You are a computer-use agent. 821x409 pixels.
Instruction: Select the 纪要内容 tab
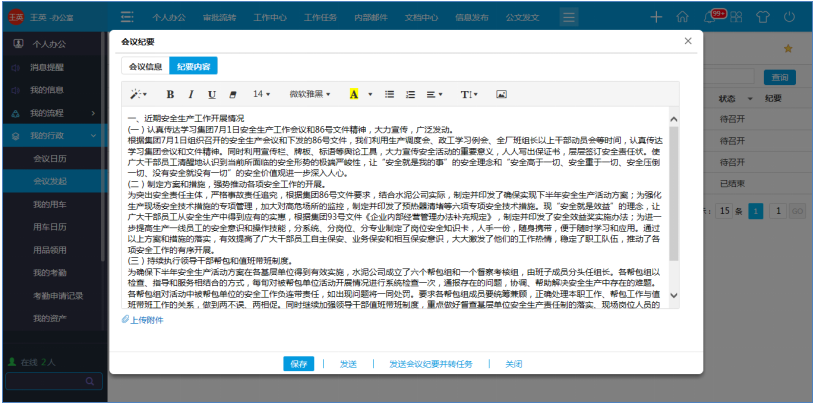[x=193, y=66]
